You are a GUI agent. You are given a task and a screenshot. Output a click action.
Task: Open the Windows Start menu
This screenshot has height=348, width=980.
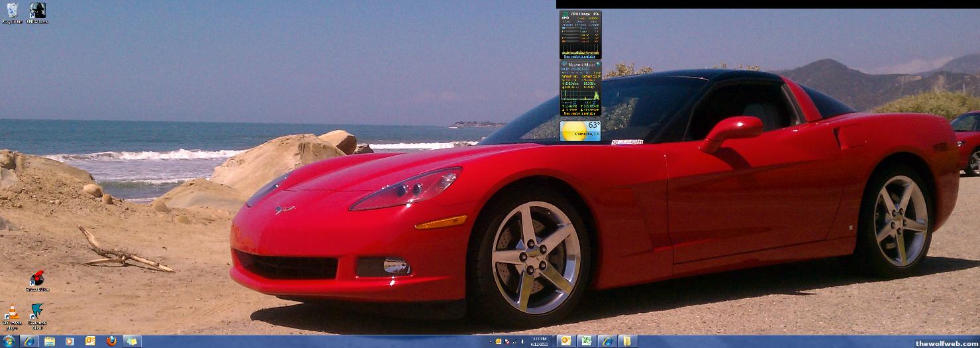click(9, 341)
